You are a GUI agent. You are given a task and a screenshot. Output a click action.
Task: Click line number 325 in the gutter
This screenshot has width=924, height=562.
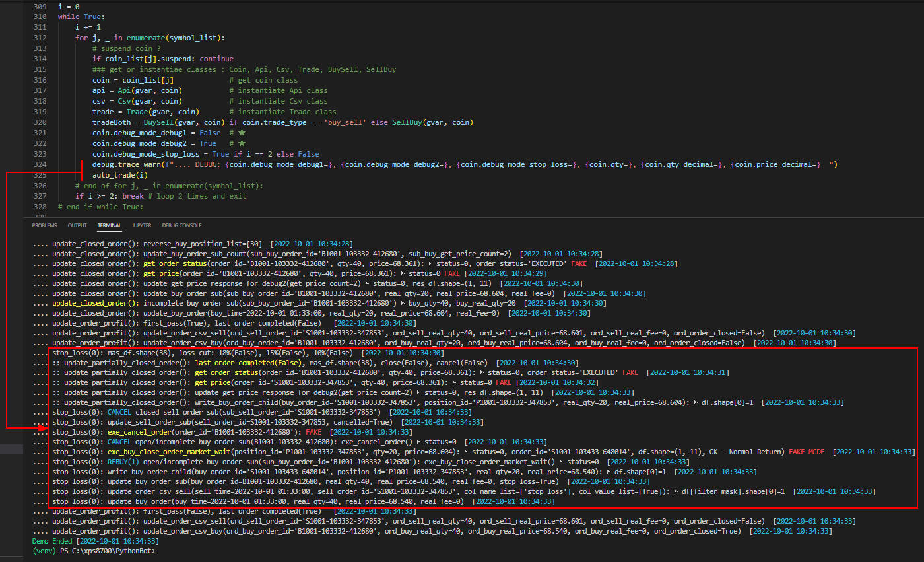coord(40,175)
